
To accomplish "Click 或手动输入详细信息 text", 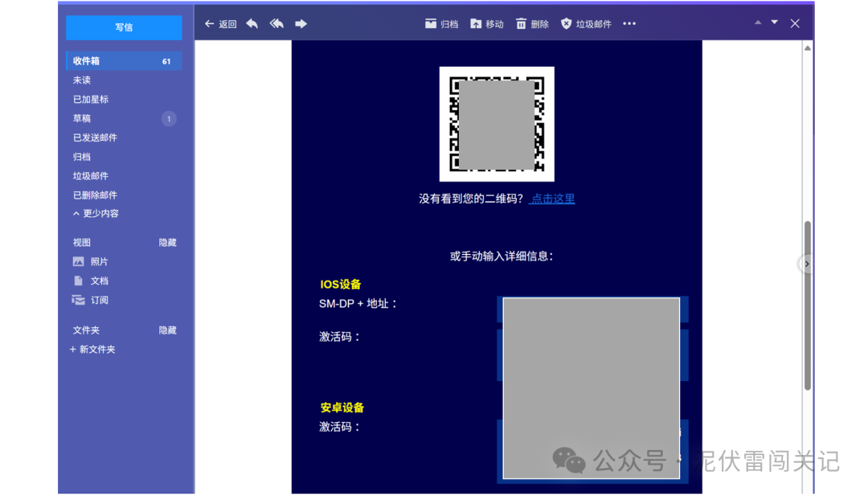I will [501, 256].
